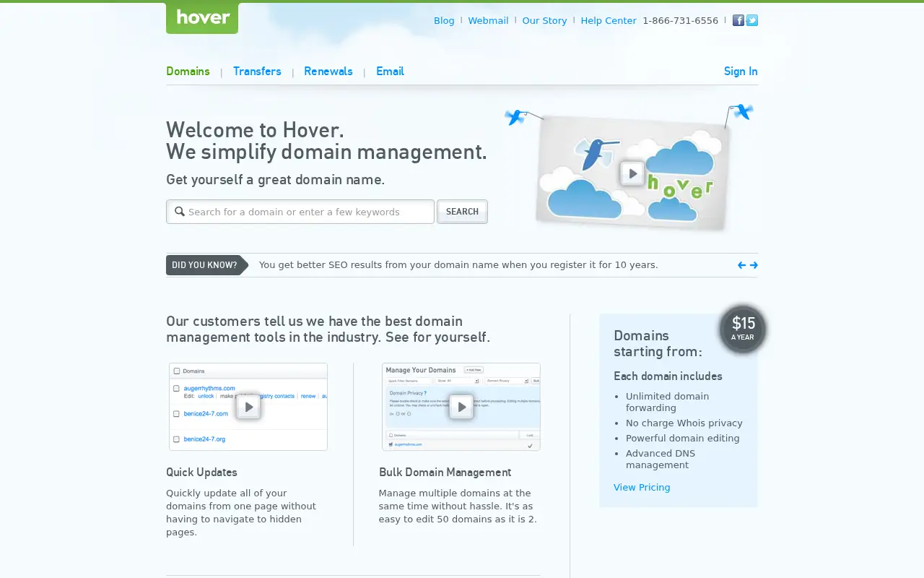Open the Hover Facebook page icon
The width and height of the screenshot is (924, 578).
(738, 20)
